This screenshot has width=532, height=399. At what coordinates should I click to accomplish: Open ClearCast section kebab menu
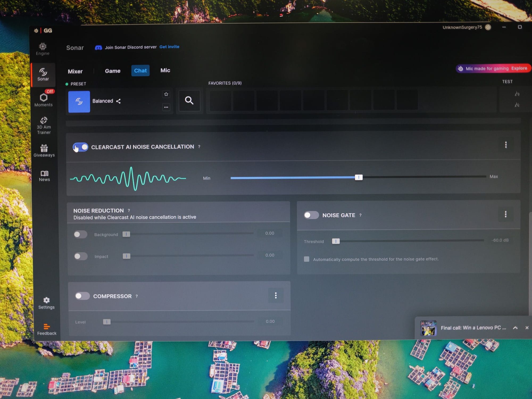[506, 145]
